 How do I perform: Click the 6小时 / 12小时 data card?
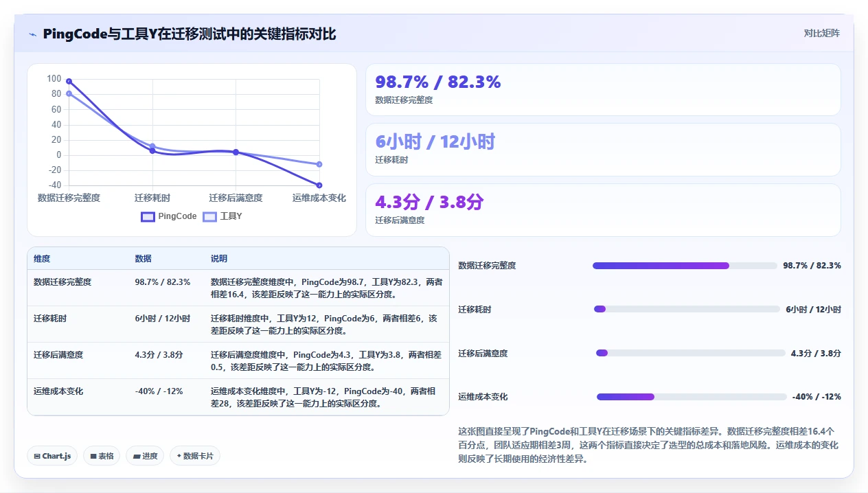coord(603,150)
